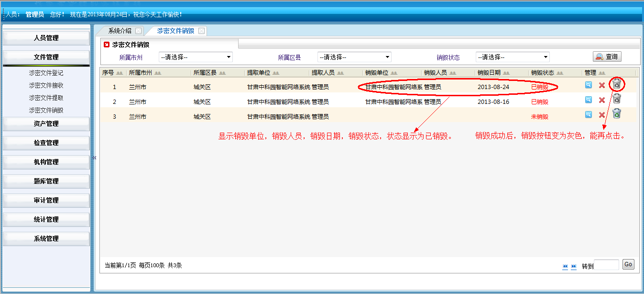This screenshot has height=294, width=644.
Task: Sort by the 提取单位 column icon
Action: point(276,73)
